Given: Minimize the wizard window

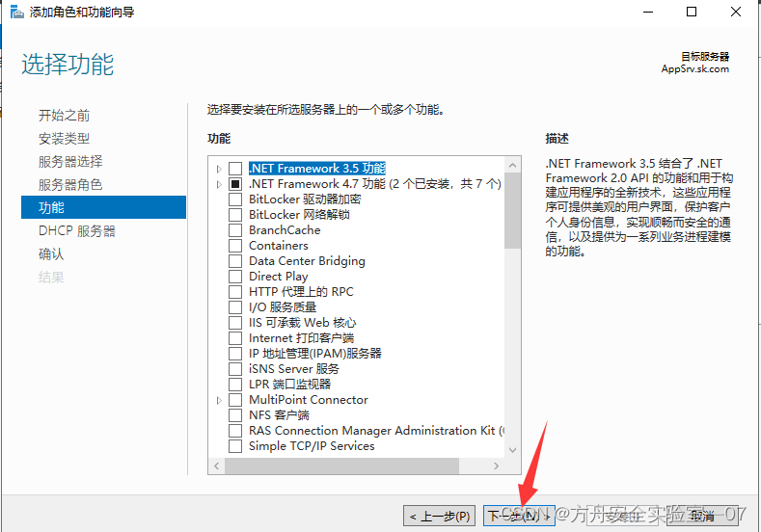Looking at the screenshot, I should coord(648,12).
